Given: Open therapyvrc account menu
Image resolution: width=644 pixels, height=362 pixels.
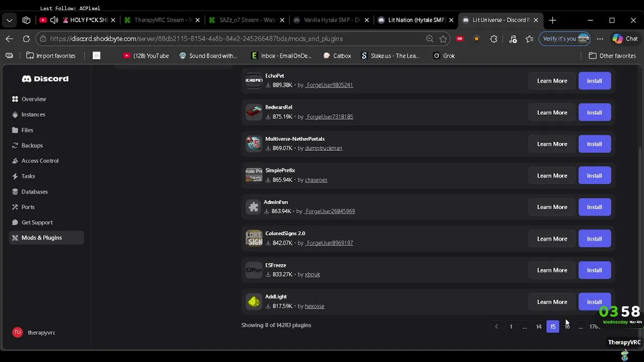Looking at the screenshot, I should (x=34, y=332).
